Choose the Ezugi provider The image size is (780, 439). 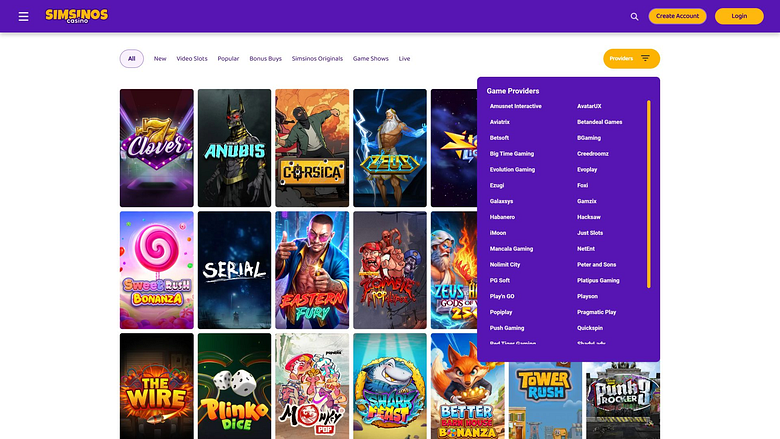tap(496, 185)
